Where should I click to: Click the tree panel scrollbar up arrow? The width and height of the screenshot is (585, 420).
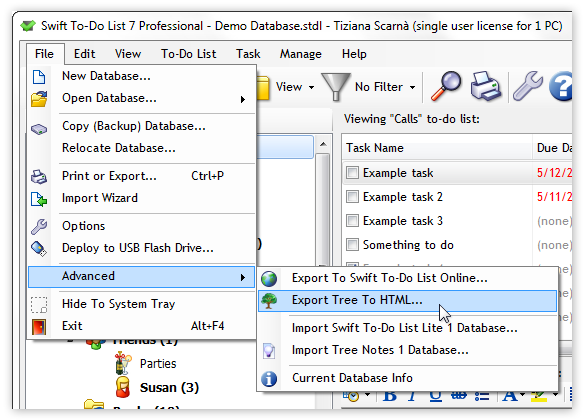click(x=323, y=144)
